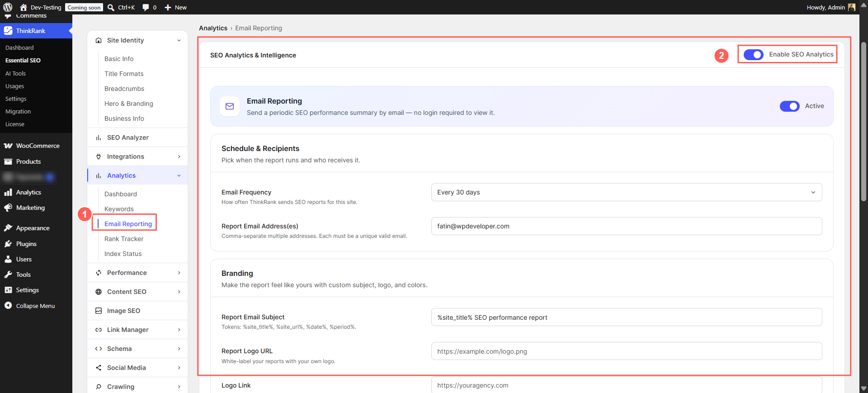Go to Analytics breadcrumb link
Screen dimensions: 868x393
(213, 28)
